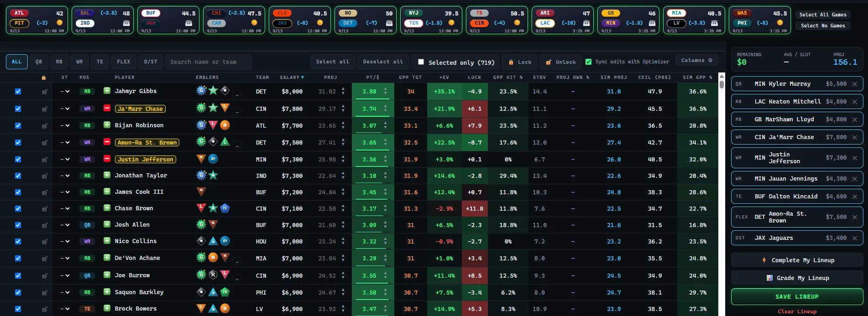This screenshot has height=316, width=868.
Task: Open status dropdown for De'Von Achane
Action: [65, 259]
